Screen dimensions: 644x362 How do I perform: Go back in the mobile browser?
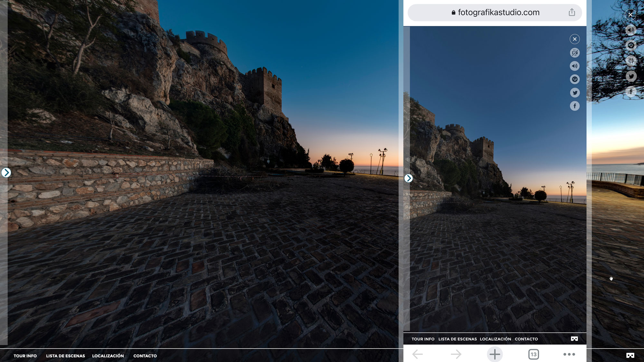pos(418,354)
